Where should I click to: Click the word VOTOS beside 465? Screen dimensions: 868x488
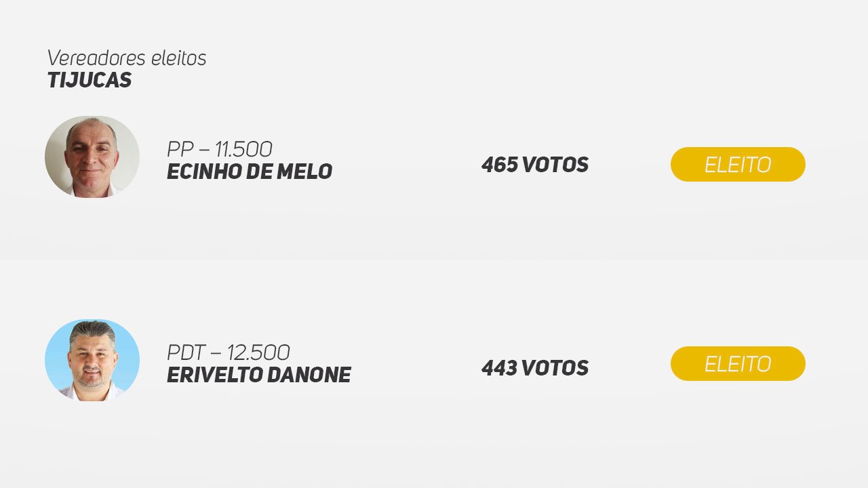tap(555, 165)
